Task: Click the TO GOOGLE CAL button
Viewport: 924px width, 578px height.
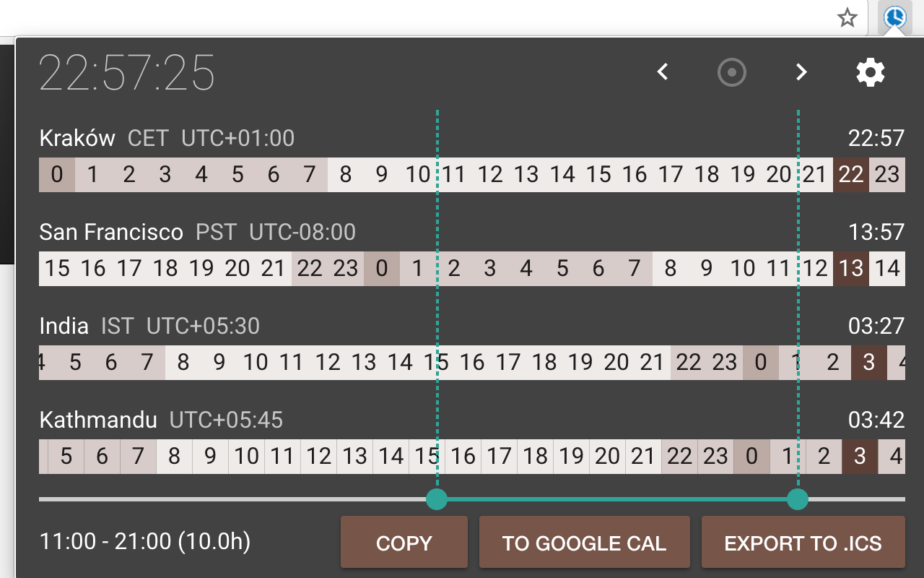Action: point(584,543)
